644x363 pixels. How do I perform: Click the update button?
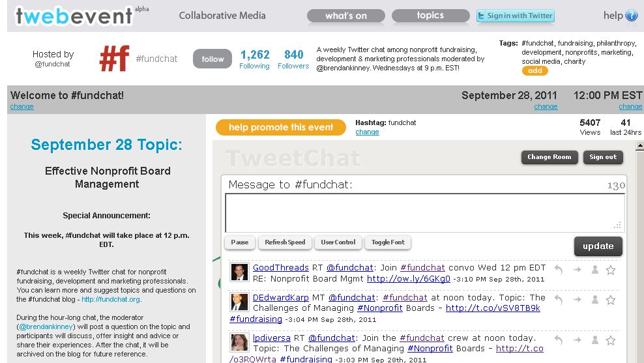pos(598,246)
